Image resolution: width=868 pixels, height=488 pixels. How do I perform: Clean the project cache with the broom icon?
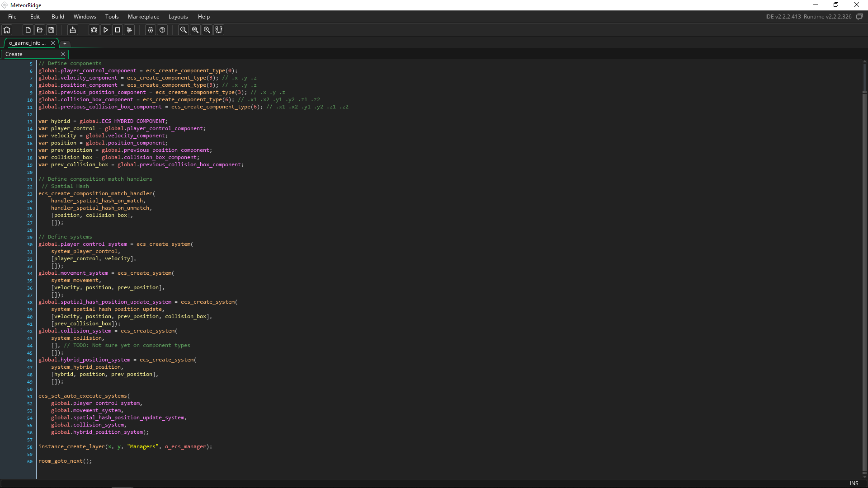coord(129,30)
